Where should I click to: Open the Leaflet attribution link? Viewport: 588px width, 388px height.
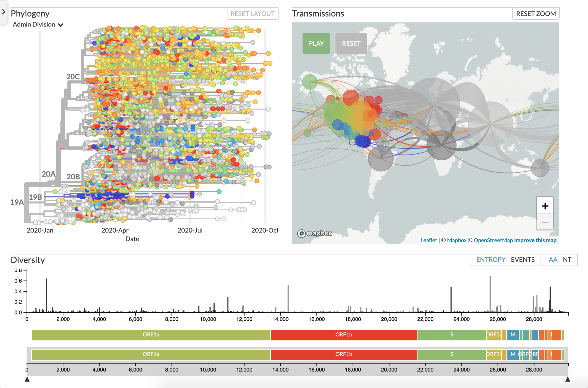pyautogui.click(x=428, y=240)
